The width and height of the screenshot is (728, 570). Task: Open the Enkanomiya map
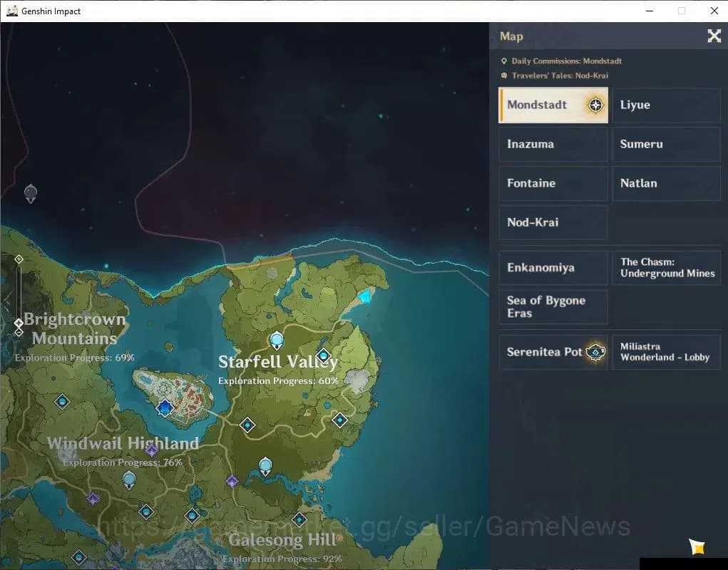[553, 268]
